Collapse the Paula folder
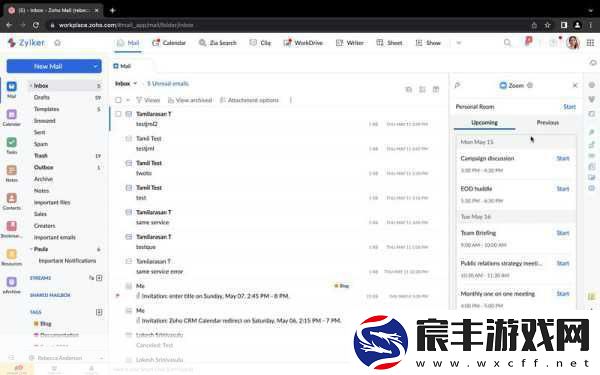The height and width of the screenshot is (375, 600). tap(31, 249)
